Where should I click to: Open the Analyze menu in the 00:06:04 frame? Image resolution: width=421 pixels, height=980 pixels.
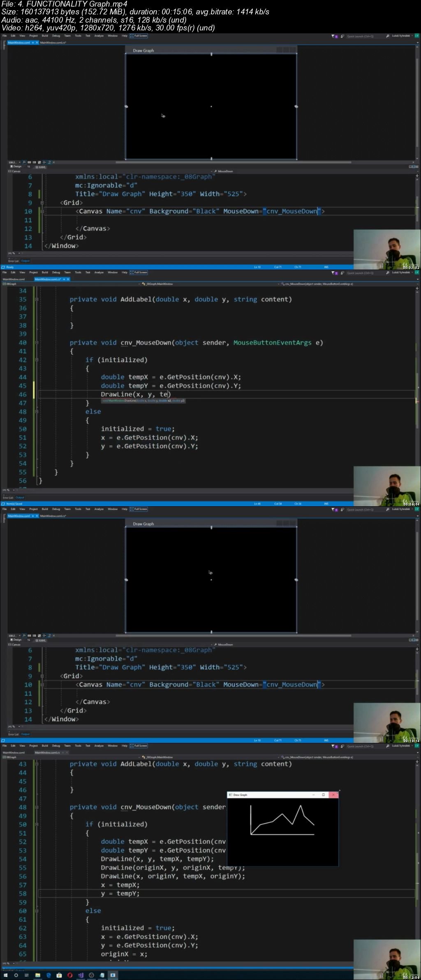[x=99, y=272]
